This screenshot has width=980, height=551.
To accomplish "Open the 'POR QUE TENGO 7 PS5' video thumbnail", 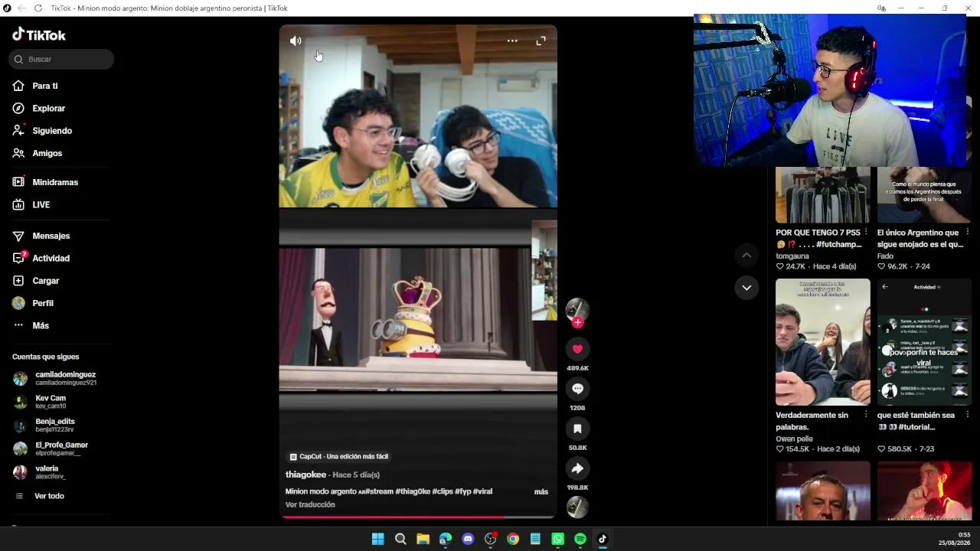I will [823, 194].
